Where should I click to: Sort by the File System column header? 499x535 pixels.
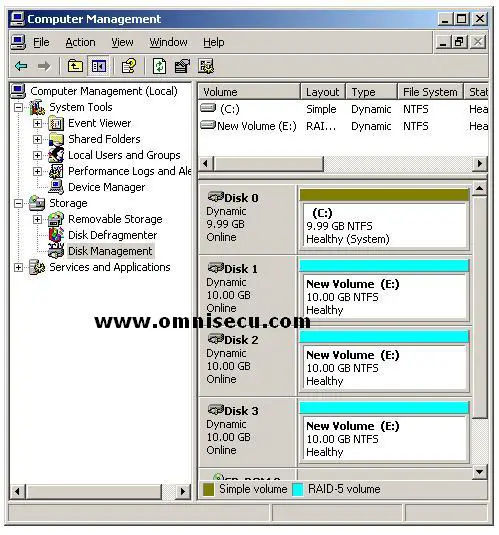pyautogui.click(x=430, y=92)
